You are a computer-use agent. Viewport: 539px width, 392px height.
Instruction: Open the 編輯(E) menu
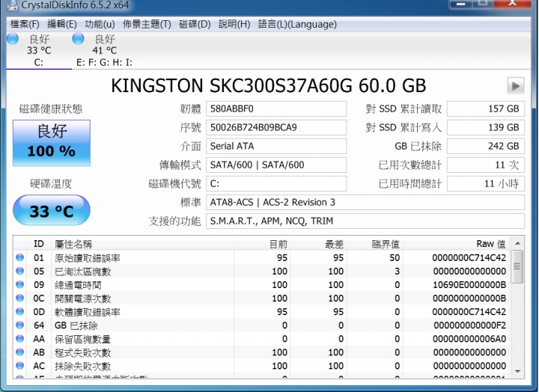pos(62,25)
